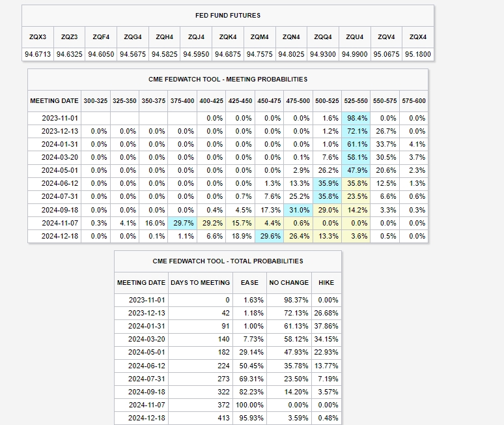Click the NO CHANGE column header

pyautogui.click(x=287, y=283)
